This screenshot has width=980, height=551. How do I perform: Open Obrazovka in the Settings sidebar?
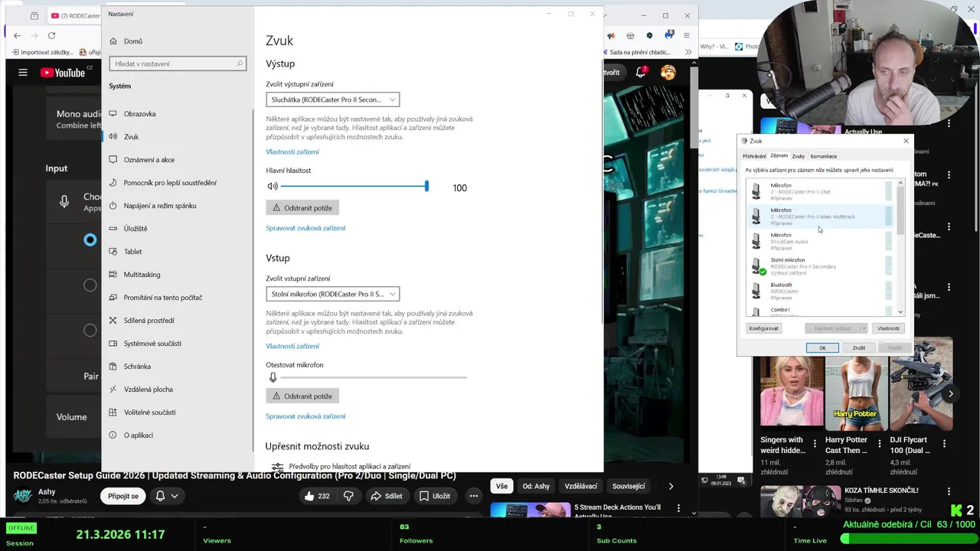point(132,114)
